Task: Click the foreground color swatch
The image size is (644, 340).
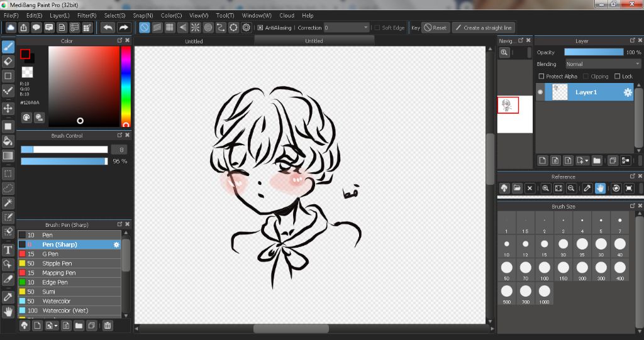Action: [25, 54]
